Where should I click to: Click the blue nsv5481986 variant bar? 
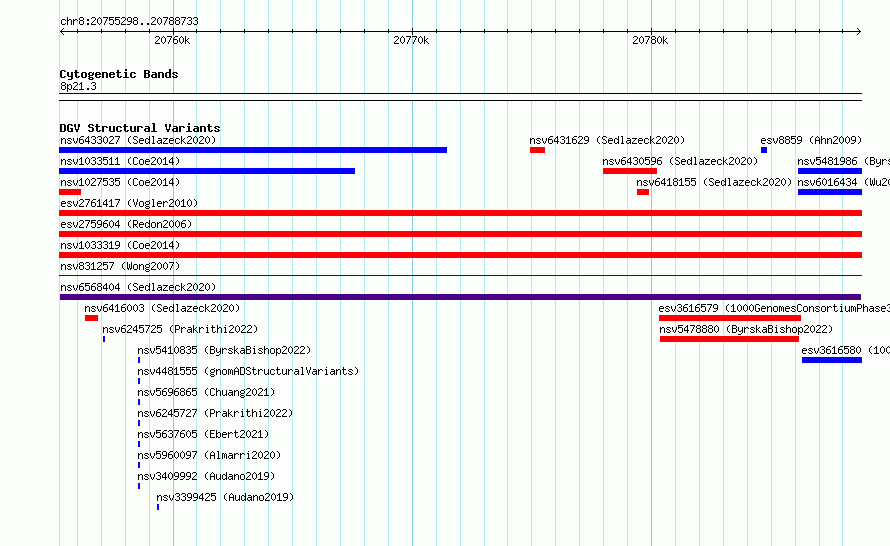point(830,171)
